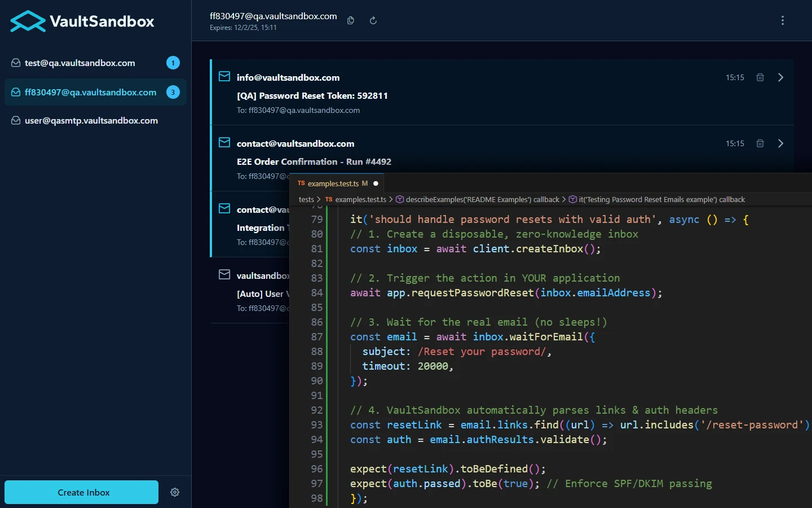Click the unsaved-changes dot on examples.test.ts tab

point(375,183)
